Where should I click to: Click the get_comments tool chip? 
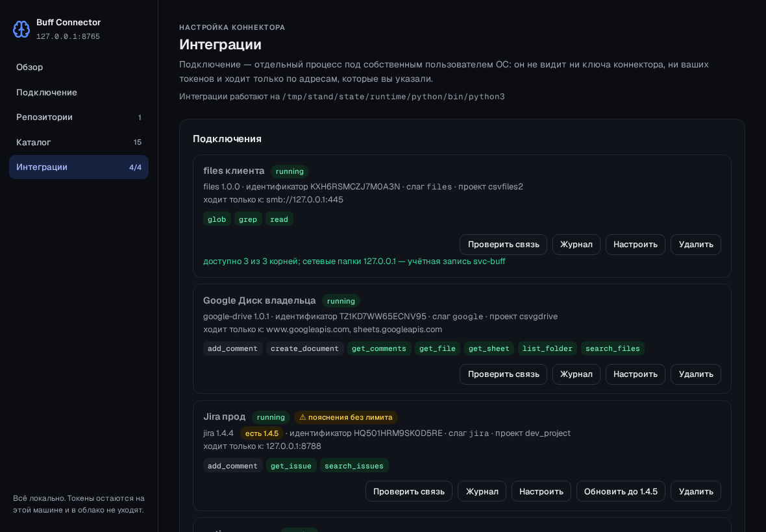(x=379, y=348)
